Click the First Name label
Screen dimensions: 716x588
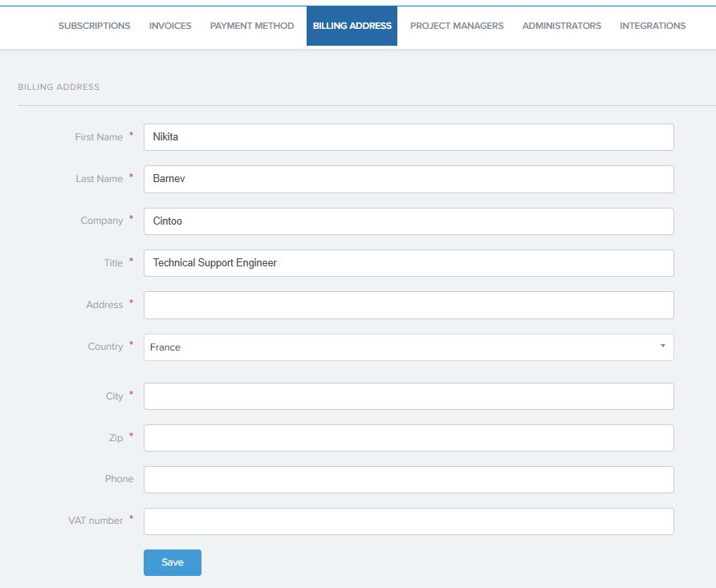99,137
